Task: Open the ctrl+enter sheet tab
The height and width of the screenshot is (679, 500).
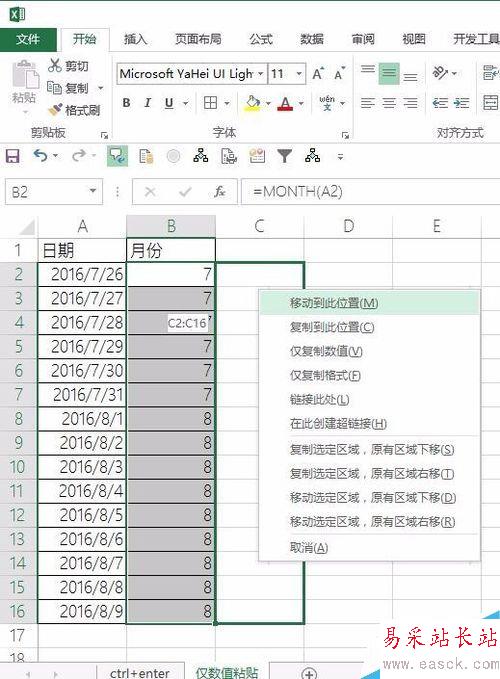Action: click(x=139, y=673)
